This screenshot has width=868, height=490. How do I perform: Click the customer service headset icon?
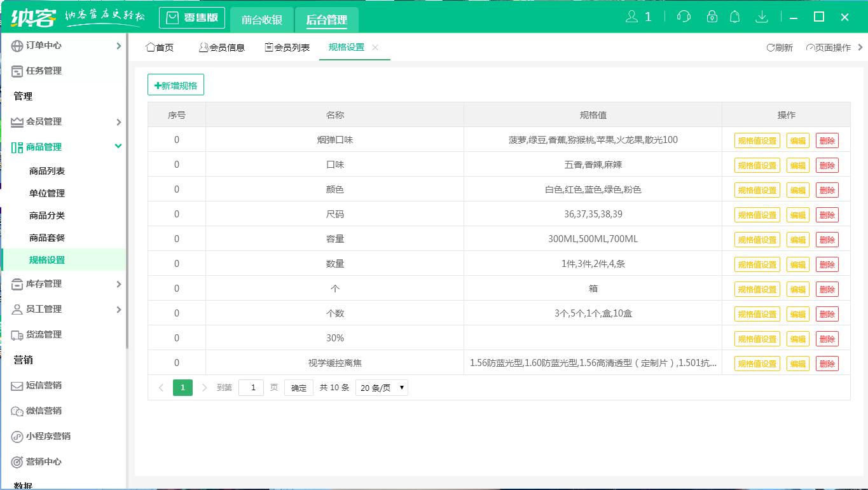point(684,16)
